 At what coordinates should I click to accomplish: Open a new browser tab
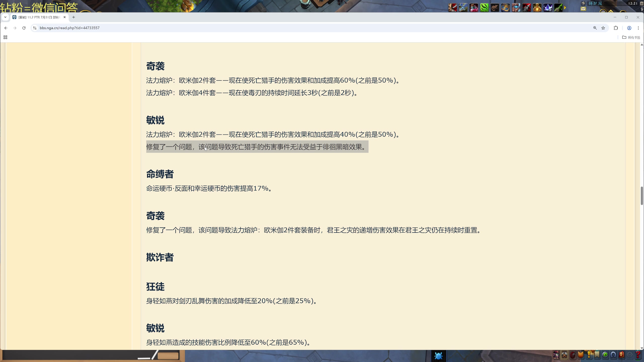pos(73,17)
